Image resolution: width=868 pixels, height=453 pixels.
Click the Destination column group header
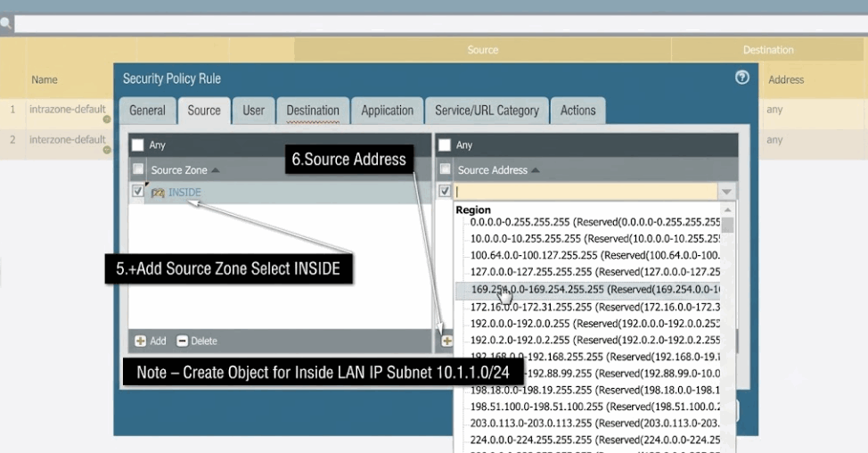pyautogui.click(x=768, y=50)
